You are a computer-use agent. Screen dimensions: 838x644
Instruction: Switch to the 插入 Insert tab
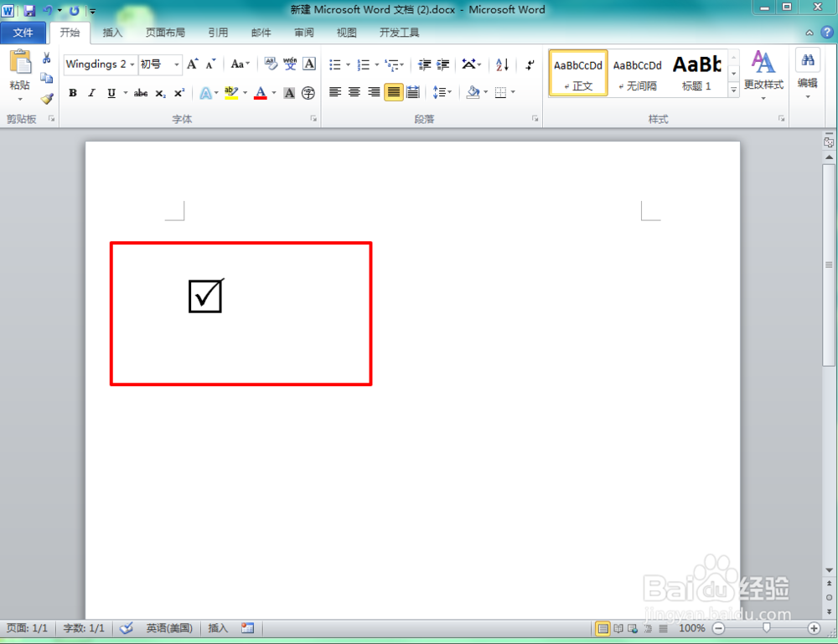tap(112, 33)
